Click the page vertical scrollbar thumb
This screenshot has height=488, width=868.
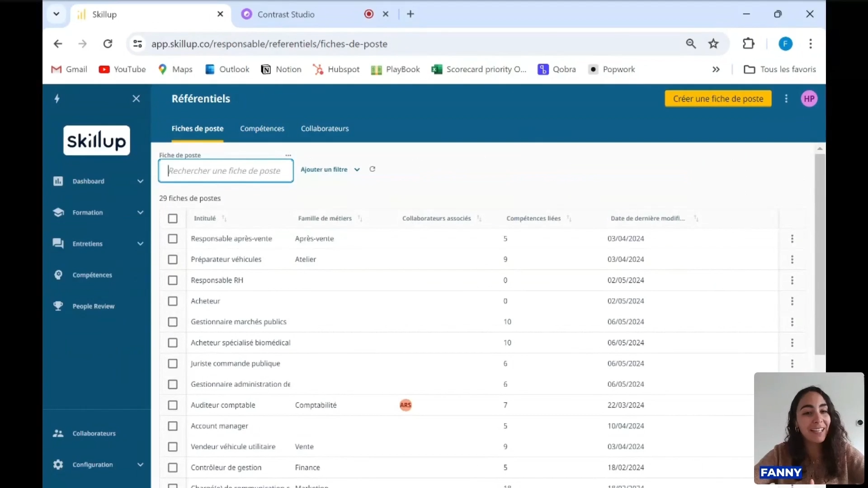820,254
